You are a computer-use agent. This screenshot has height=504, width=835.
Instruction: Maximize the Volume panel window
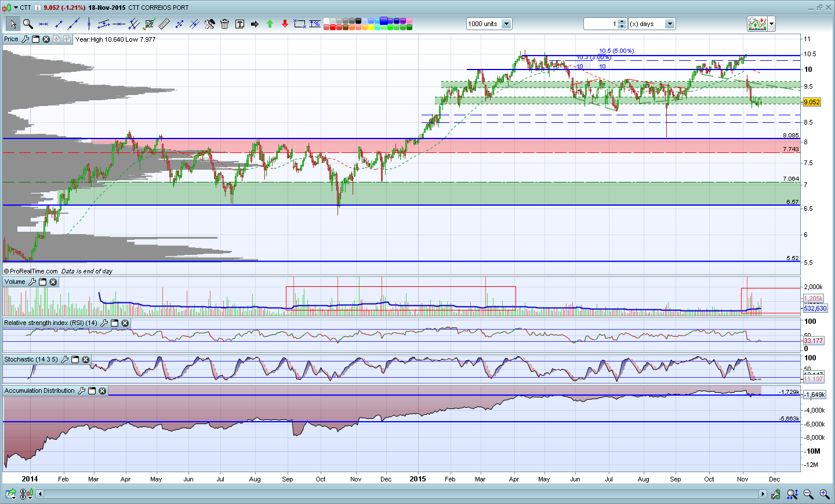click(x=43, y=282)
